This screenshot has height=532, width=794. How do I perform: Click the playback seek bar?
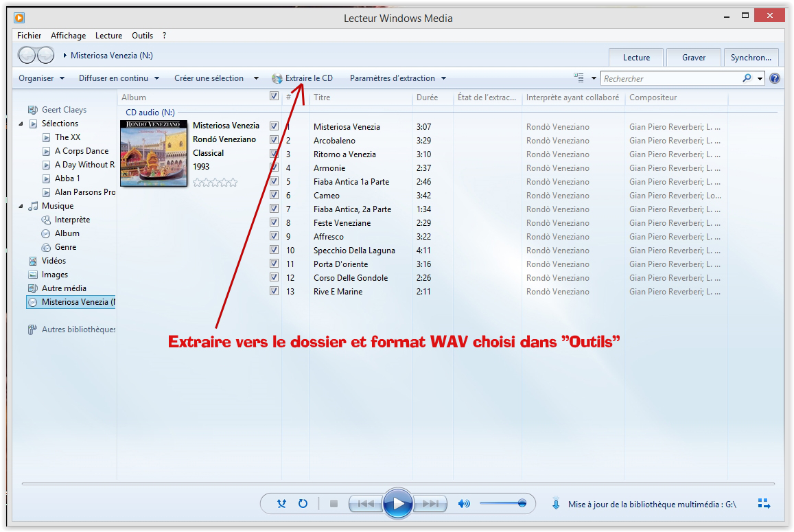tap(398, 484)
